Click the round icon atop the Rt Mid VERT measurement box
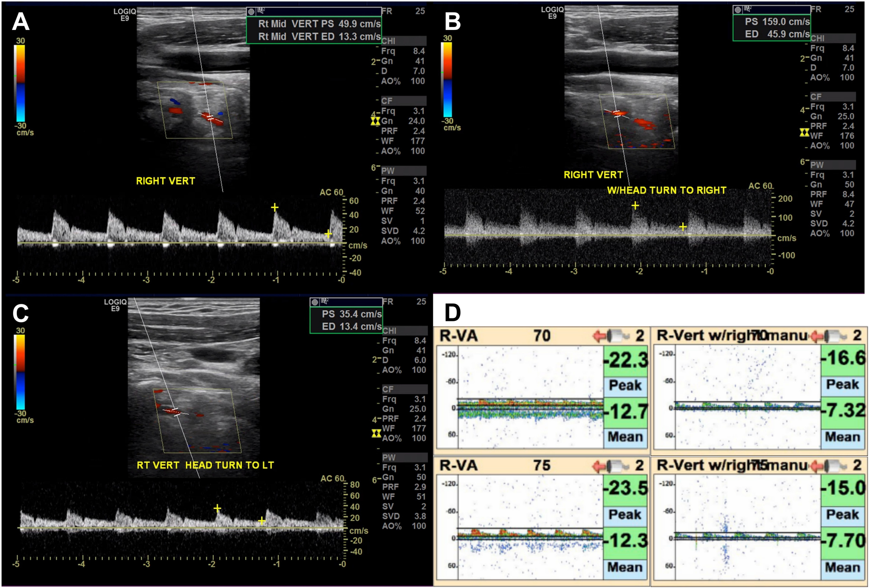870x588 pixels. click(251, 12)
